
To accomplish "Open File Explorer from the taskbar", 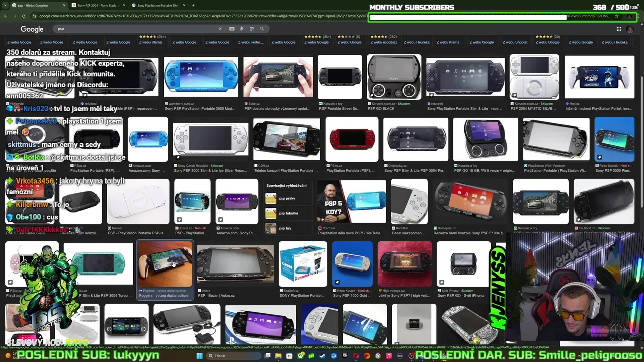I will (279, 356).
